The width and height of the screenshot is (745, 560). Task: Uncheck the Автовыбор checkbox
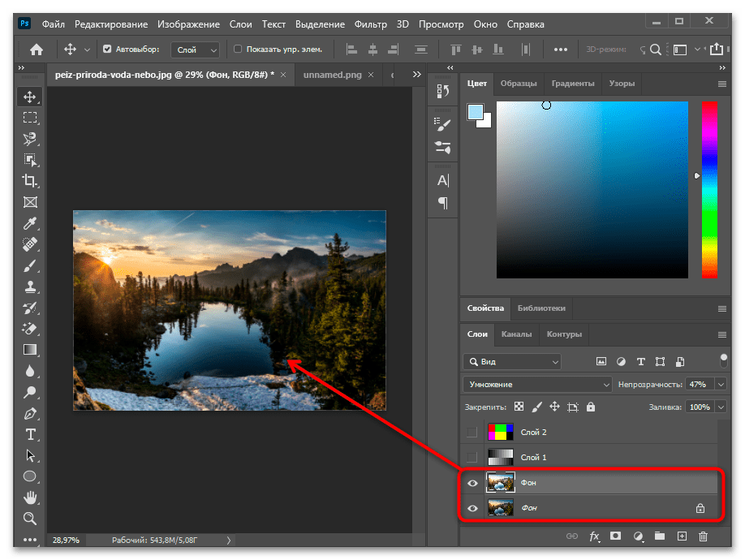coord(107,50)
